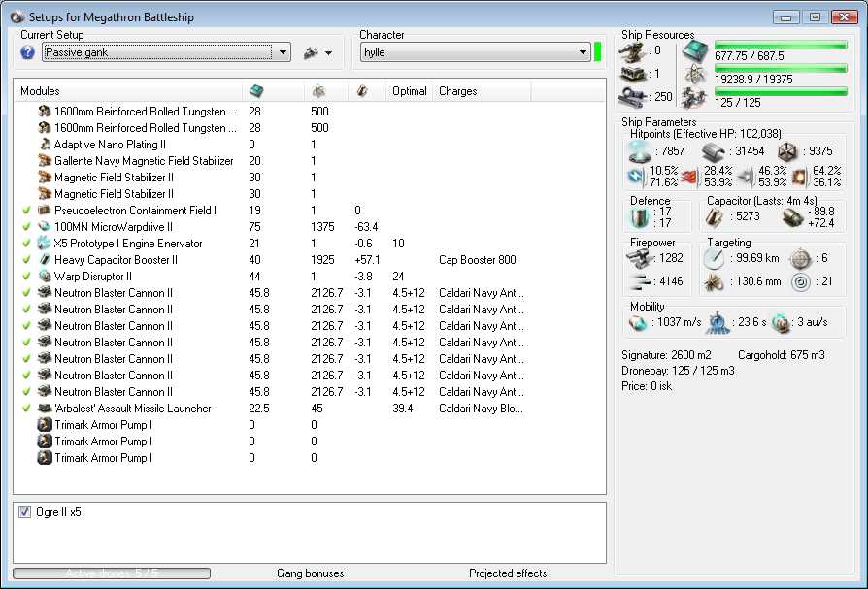This screenshot has width=868, height=589.
Task: Maximize the Setups for Megathron Battleship window
Action: click(815, 17)
